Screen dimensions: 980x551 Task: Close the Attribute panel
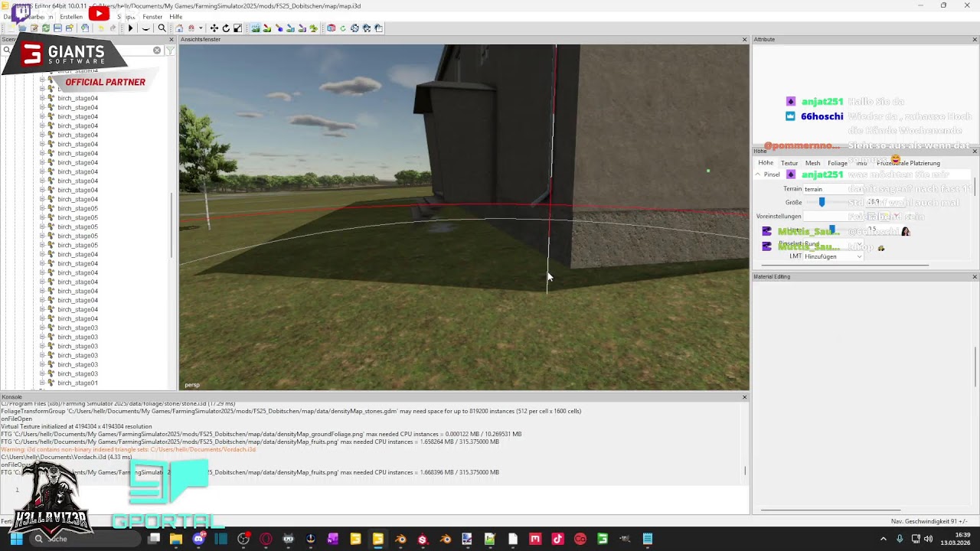(x=975, y=40)
